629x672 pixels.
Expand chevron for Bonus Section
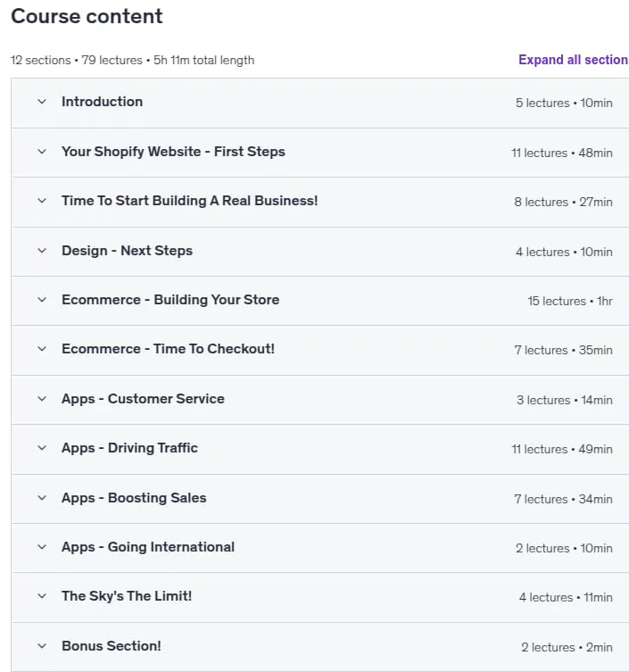pyautogui.click(x=42, y=646)
